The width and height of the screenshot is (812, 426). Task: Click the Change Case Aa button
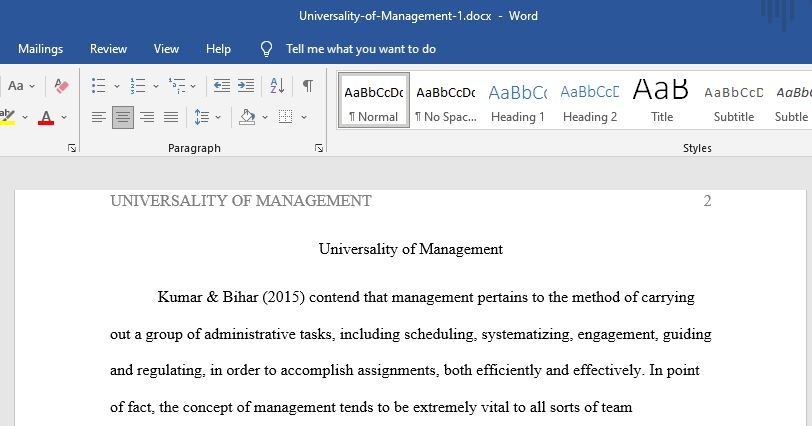click(16, 85)
